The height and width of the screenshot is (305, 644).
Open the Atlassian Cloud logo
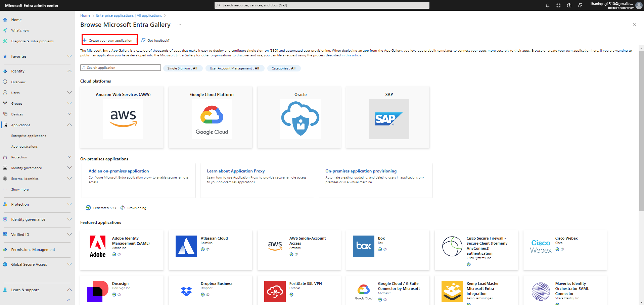pyautogui.click(x=186, y=246)
